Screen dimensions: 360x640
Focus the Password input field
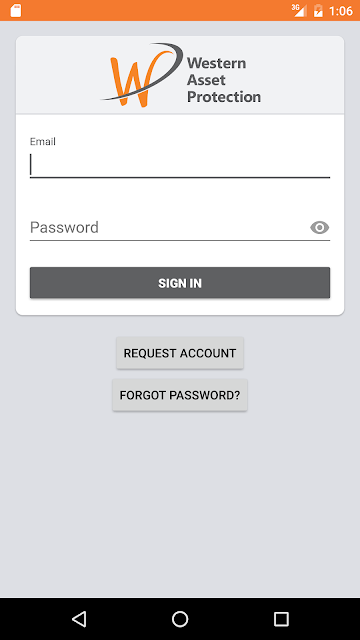click(x=169, y=227)
